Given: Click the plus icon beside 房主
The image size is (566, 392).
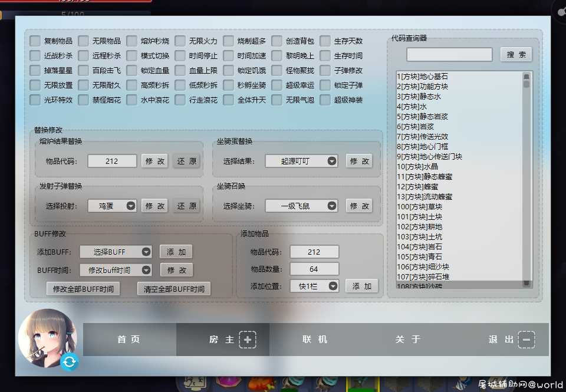Looking at the screenshot, I should click(x=248, y=340).
